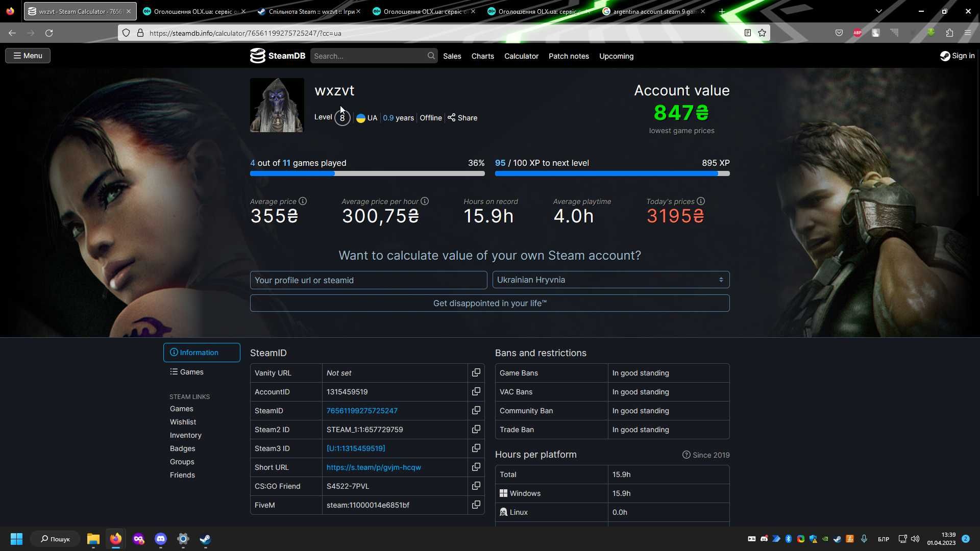Click the wxzvt profile avatar
The width and height of the screenshot is (980, 551).
pyautogui.click(x=277, y=105)
